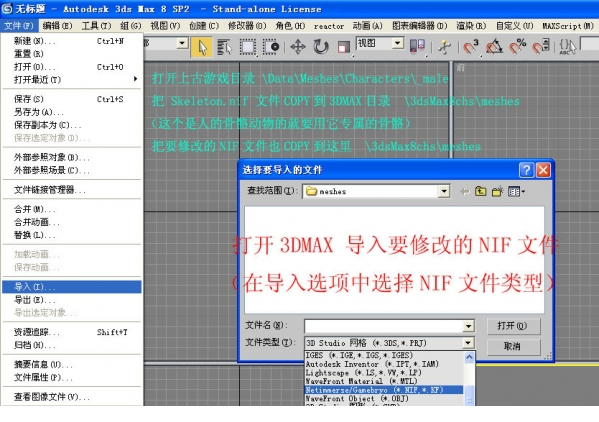This screenshot has width=599, height=422.
Task: Choose 导入(I) menu entry
Action: (72, 286)
